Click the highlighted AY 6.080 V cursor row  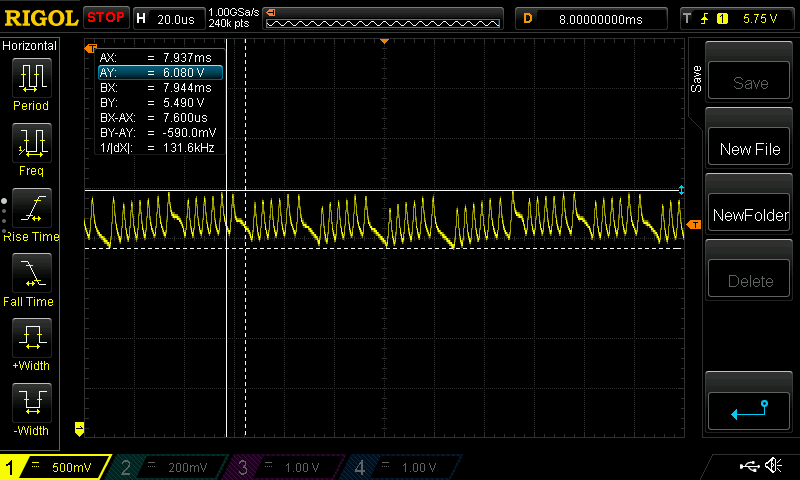pyautogui.click(x=160, y=72)
